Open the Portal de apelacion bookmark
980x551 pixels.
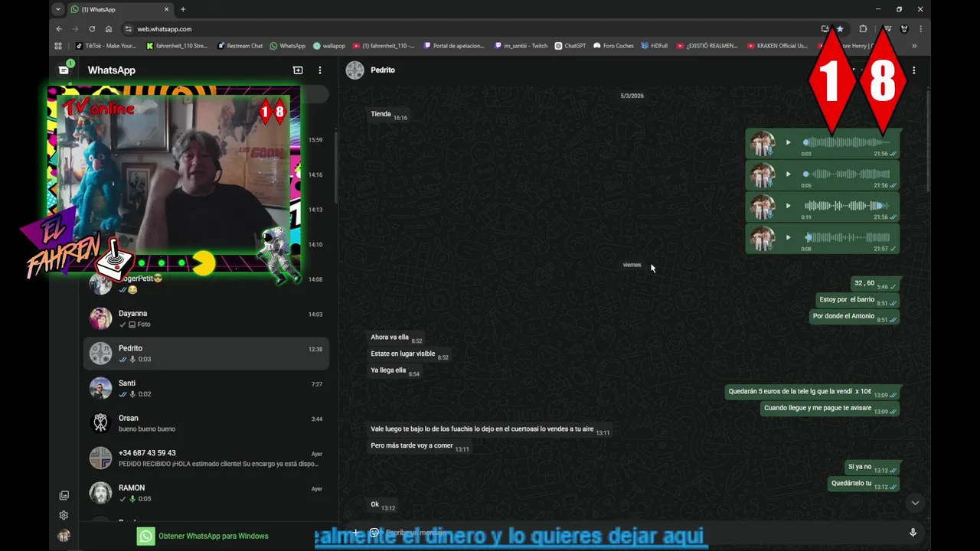click(x=454, y=46)
